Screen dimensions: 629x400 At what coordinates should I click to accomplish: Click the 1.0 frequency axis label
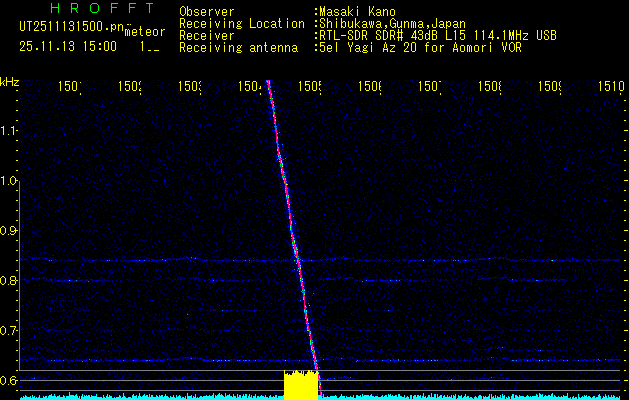(x=9, y=181)
